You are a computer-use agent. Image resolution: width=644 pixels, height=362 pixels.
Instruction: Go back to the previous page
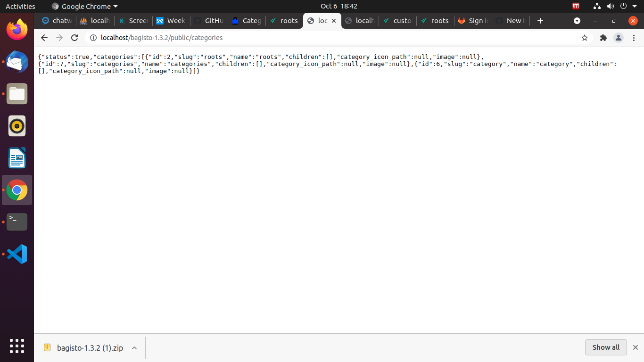(x=44, y=38)
